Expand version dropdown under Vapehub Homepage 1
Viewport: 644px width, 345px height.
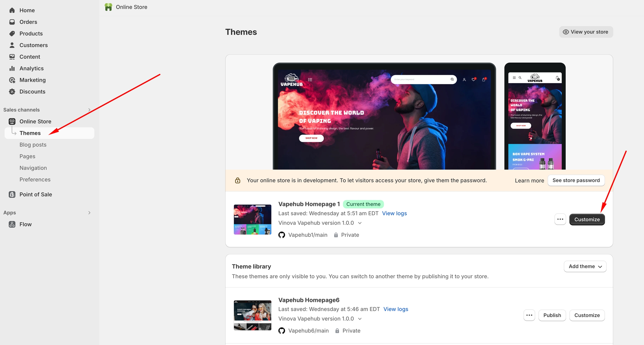360,223
